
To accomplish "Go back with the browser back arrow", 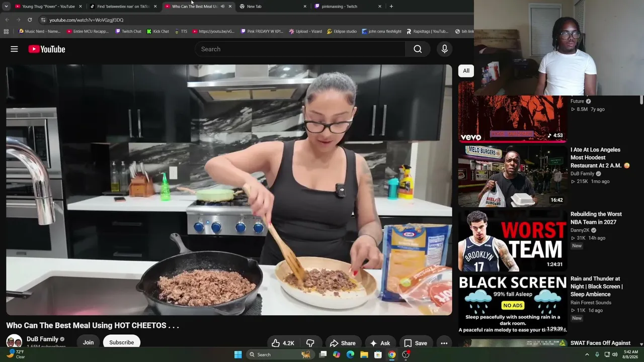I will coord(7,20).
